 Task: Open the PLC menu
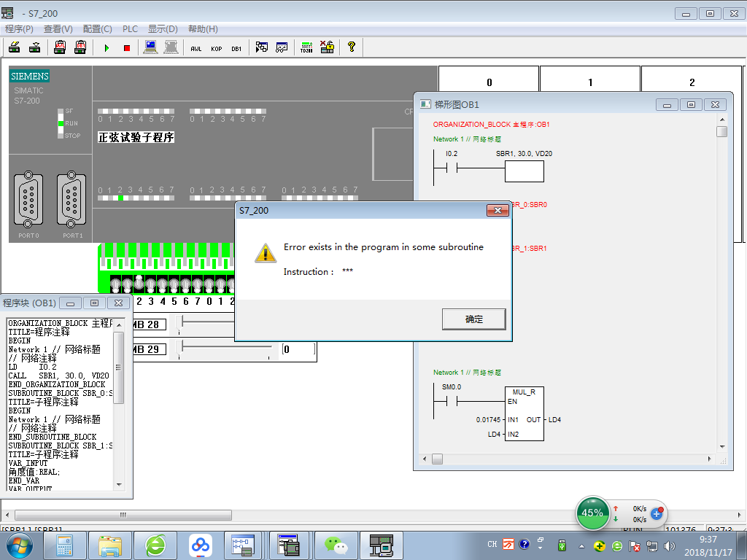click(x=130, y=29)
